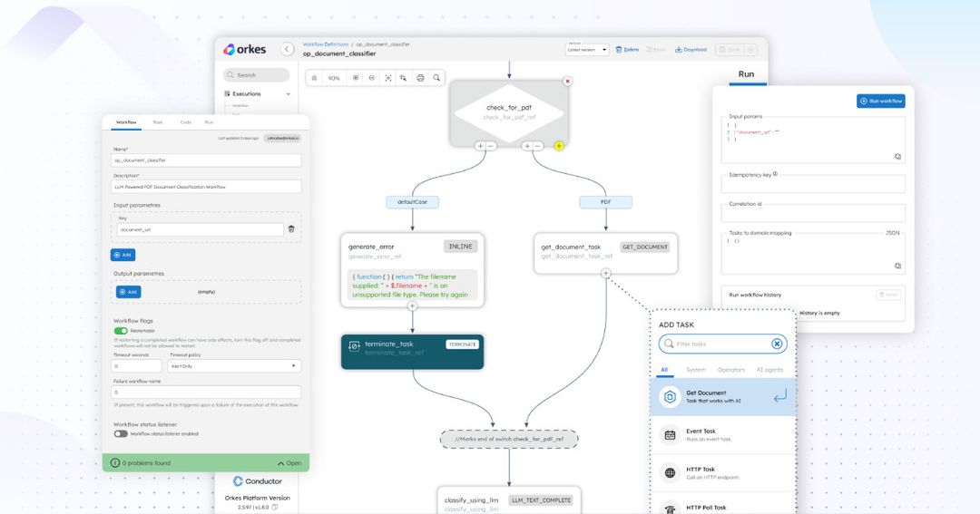
Task: Click the Orkes logo
Action: (244, 49)
